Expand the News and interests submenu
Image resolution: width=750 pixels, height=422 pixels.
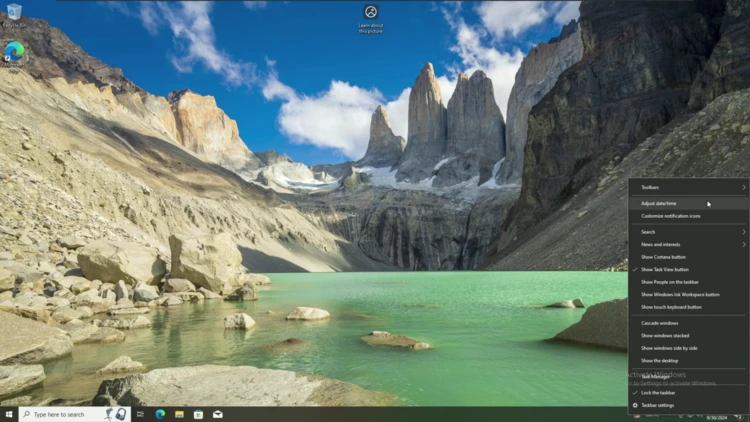pyautogui.click(x=688, y=244)
